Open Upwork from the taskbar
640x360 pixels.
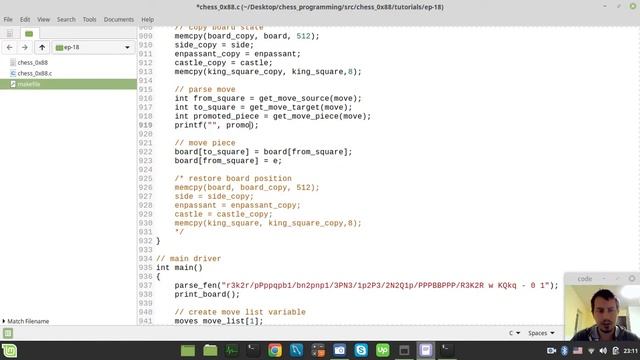pyautogui.click(x=382, y=350)
